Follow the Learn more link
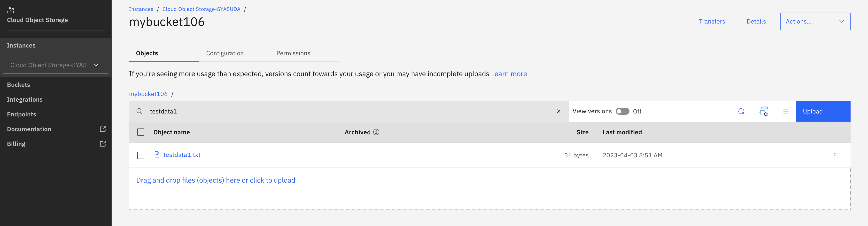 [x=509, y=74]
